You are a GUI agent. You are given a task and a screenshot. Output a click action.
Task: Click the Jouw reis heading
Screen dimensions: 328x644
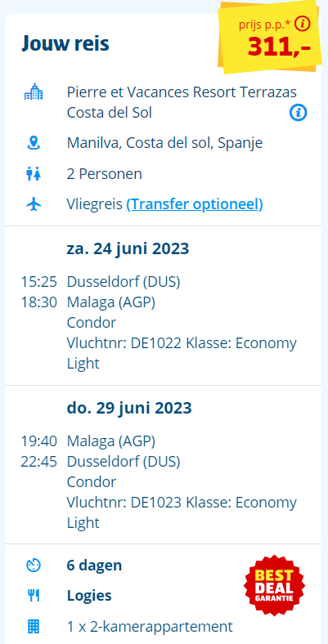click(65, 43)
